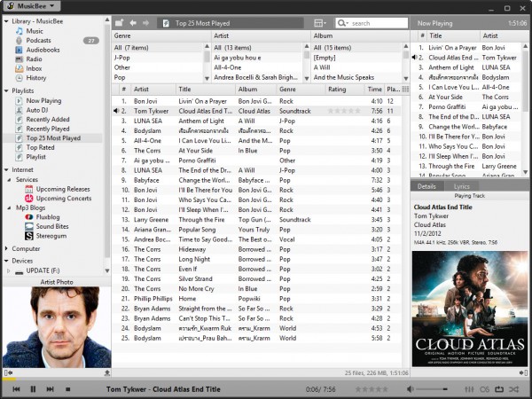Open the Stereogum blog entry
Viewport: 532px width, 399px height.
pos(51,236)
